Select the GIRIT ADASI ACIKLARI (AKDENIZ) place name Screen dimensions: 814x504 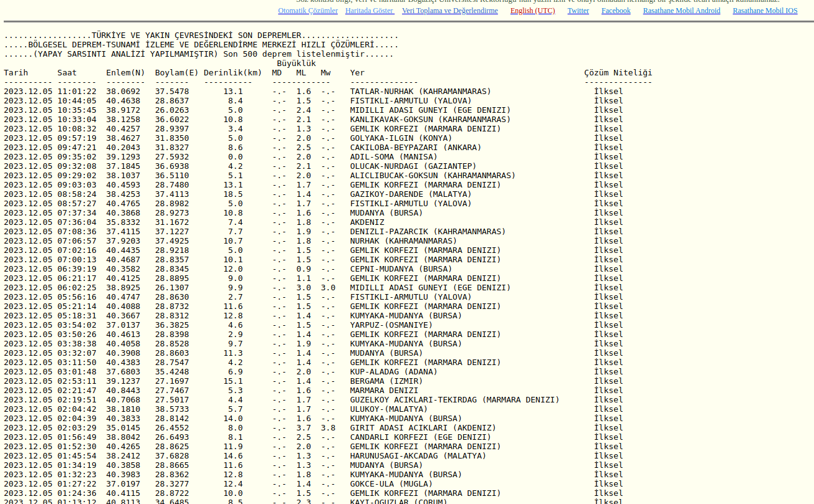coord(423,428)
